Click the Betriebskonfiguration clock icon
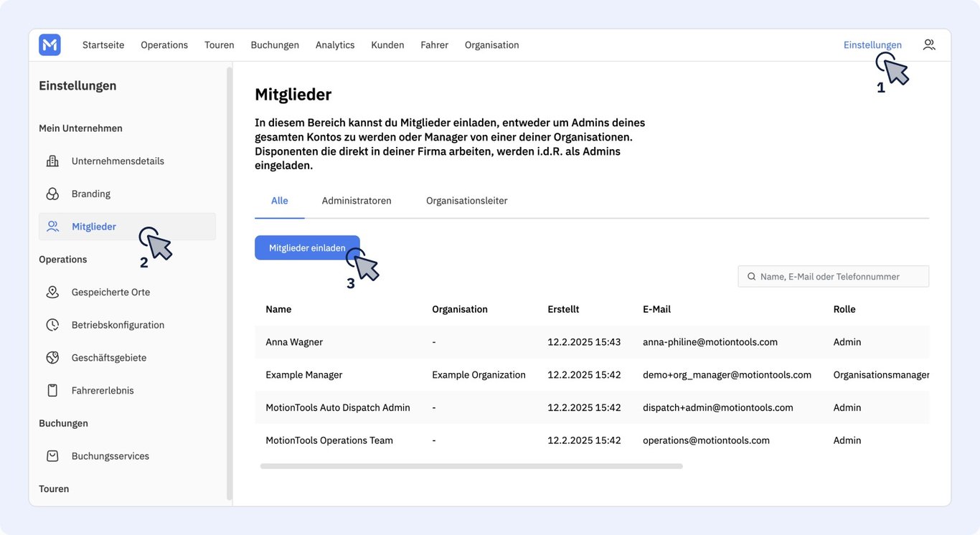This screenshot has width=980, height=535. 52,325
